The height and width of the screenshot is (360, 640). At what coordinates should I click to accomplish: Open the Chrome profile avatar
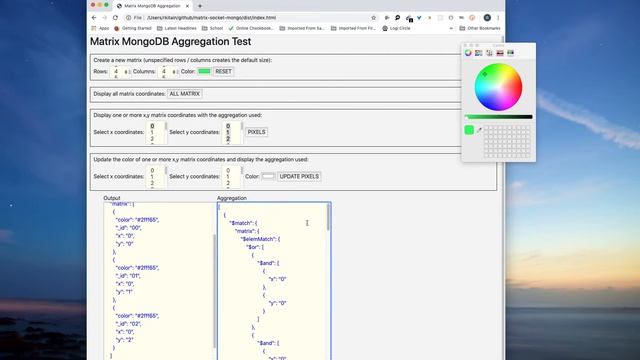(x=487, y=18)
